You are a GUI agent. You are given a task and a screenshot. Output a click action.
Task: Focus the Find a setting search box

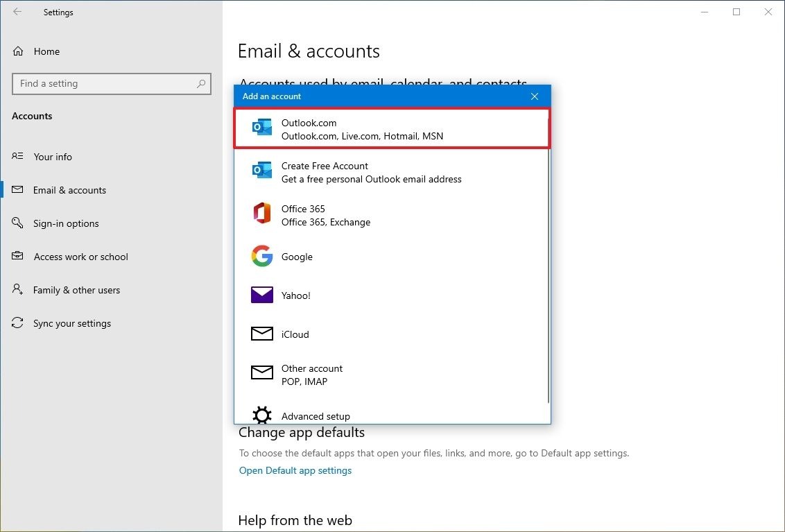(111, 84)
